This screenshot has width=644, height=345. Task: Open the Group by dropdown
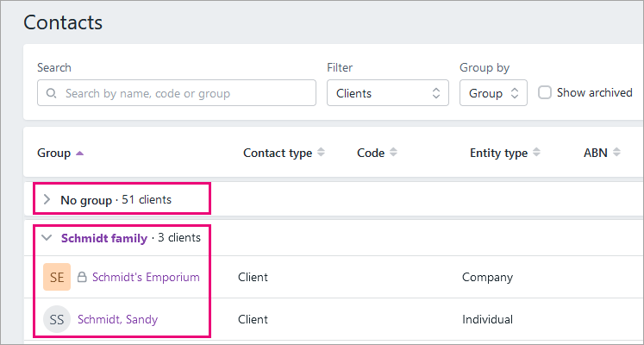[492, 93]
